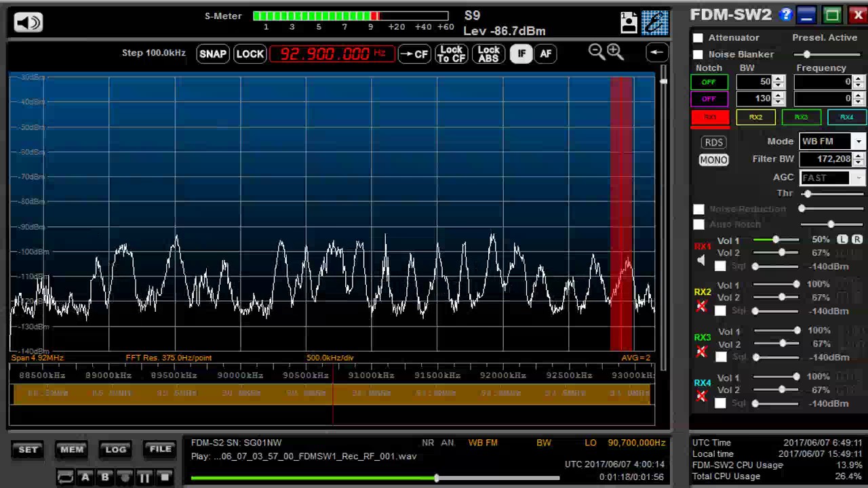Image resolution: width=868 pixels, height=488 pixels.
Task: Adjust second notch BW 130 stepper
Action: click(x=778, y=99)
